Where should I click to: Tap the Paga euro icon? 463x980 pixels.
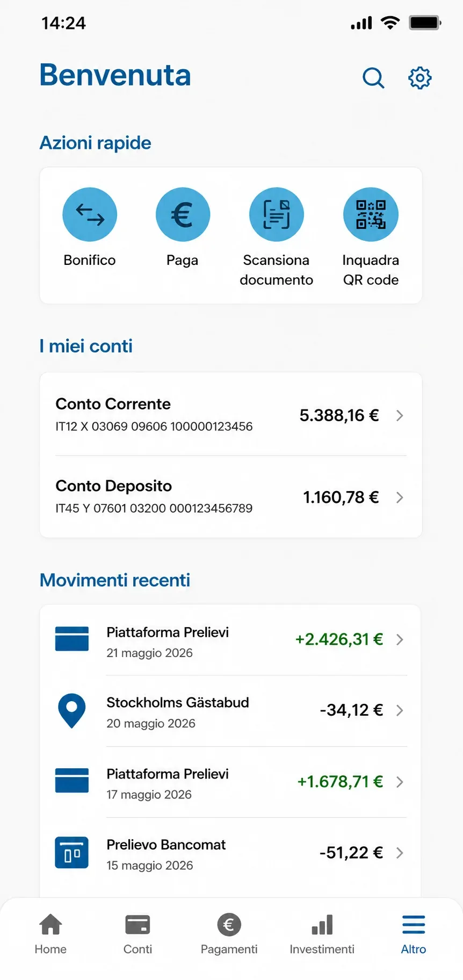[183, 214]
